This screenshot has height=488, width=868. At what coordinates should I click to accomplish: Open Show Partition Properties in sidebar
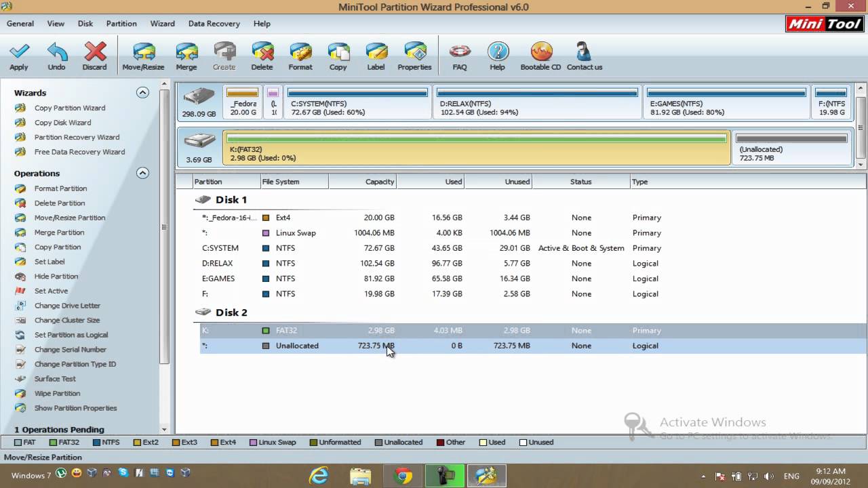tap(75, 408)
